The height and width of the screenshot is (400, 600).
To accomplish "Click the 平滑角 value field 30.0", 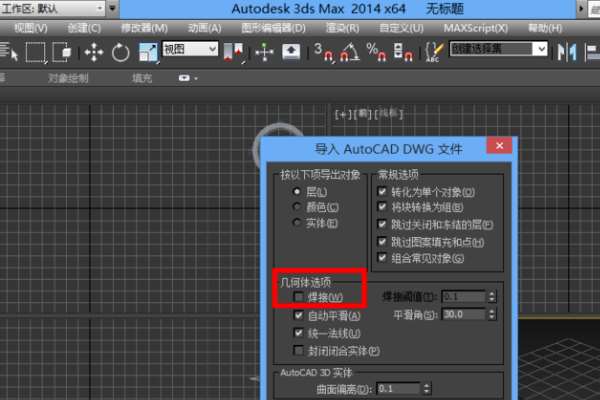I will click(464, 314).
